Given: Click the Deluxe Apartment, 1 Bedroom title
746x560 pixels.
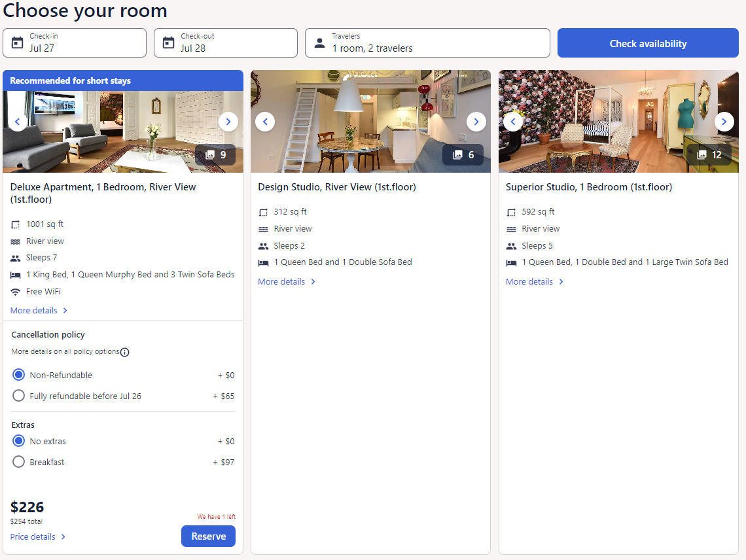Looking at the screenshot, I should [103, 193].
